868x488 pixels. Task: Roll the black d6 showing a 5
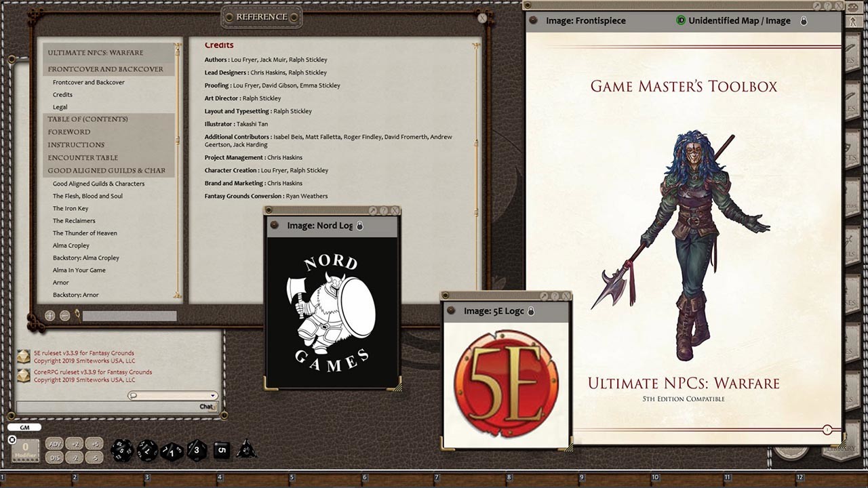(222, 451)
